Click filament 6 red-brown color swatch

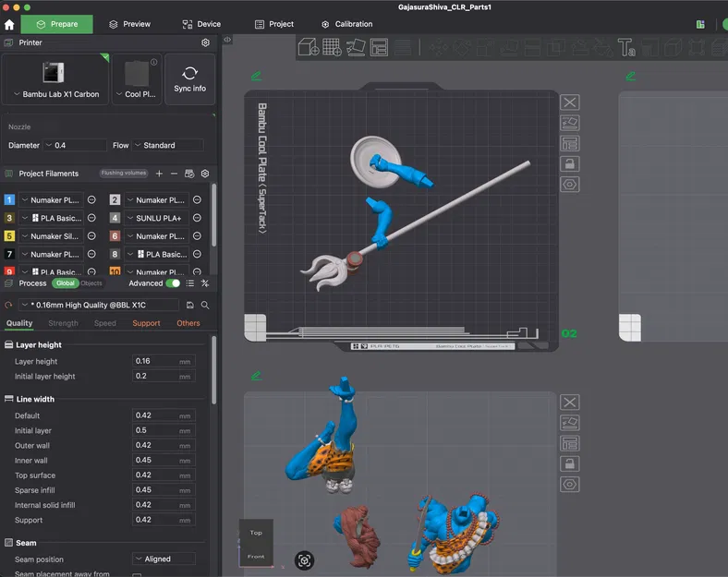(x=115, y=236)
